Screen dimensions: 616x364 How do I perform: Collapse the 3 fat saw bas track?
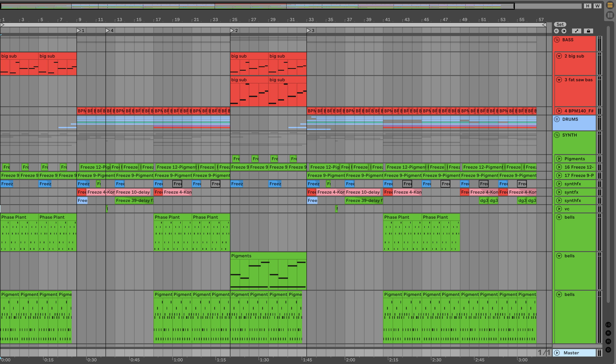(559, 80)
